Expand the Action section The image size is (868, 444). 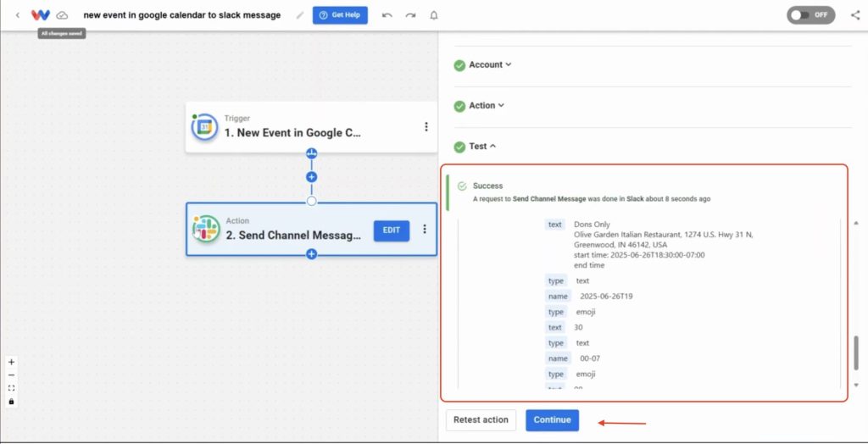tap(487, 105)
